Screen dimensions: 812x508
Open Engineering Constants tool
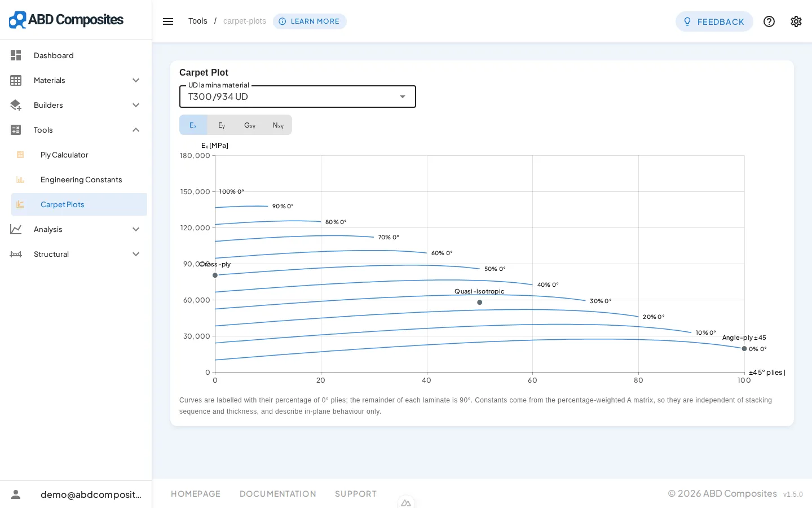(x=79, y=179)
